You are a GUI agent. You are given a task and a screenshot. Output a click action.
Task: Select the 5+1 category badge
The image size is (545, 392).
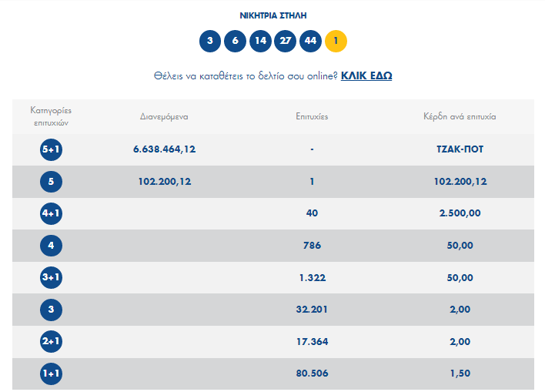(x=51, y=149)
